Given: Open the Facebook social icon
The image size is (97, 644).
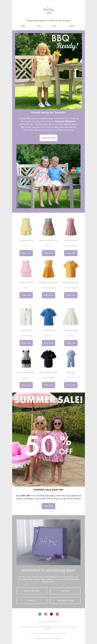Looking at the screenshot, I should point(40,614).
